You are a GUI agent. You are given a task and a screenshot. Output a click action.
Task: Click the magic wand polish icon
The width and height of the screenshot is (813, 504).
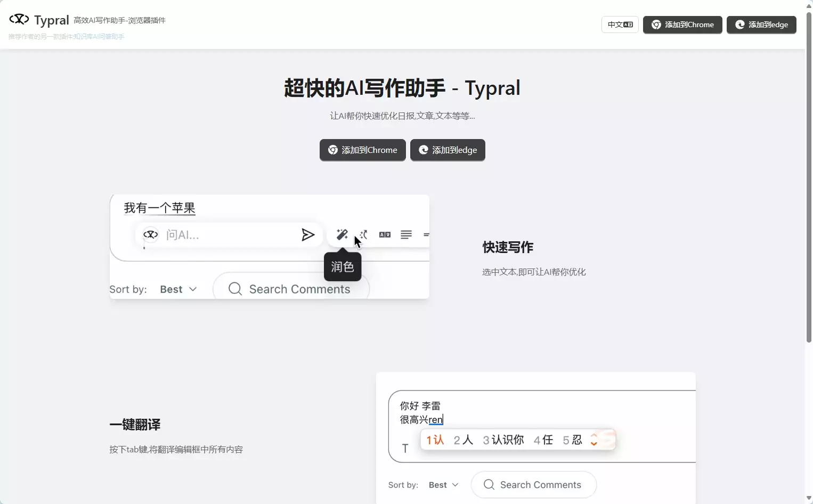[x=342, y=234]
